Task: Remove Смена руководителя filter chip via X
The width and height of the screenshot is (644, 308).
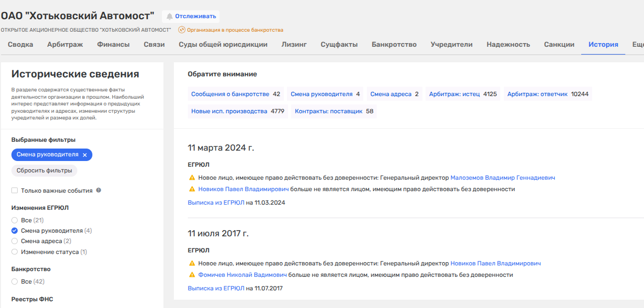Action: pos(85,155)
